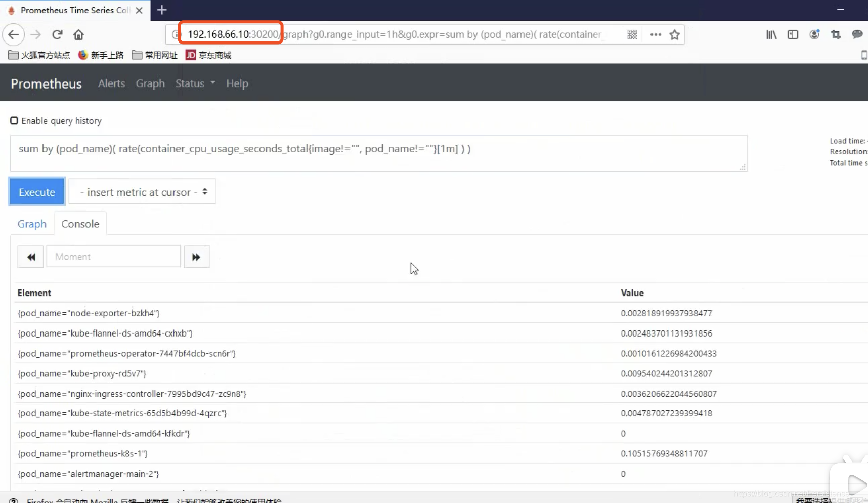
Task: Click the Execute button
Action: click(37, 192)
